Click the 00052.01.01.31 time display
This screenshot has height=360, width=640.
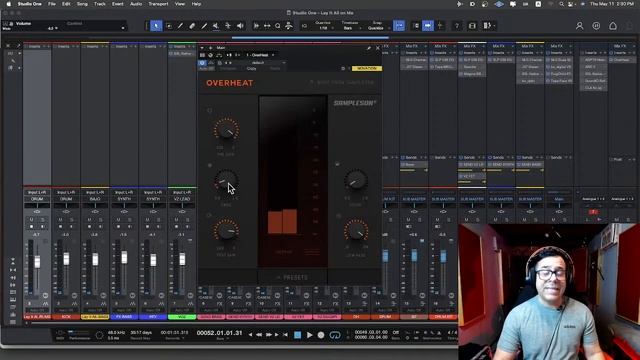pyautogui.click(x=219, y=333)
